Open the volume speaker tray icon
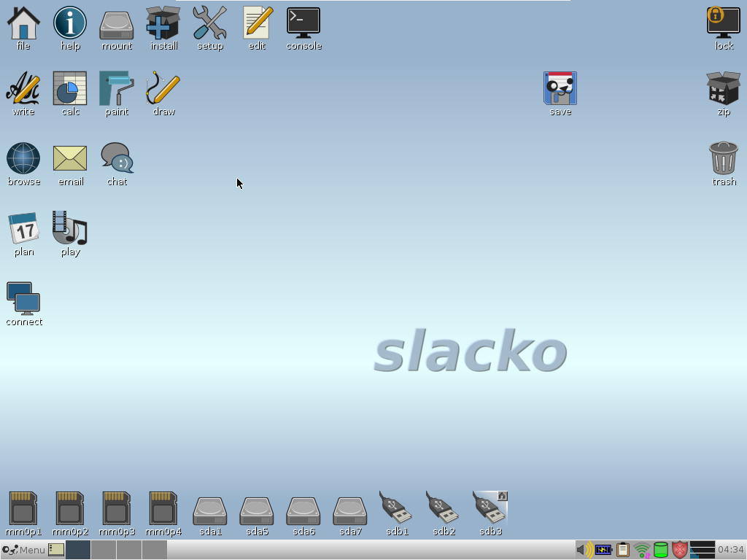The image size is (747, 560). click(584, 550)
